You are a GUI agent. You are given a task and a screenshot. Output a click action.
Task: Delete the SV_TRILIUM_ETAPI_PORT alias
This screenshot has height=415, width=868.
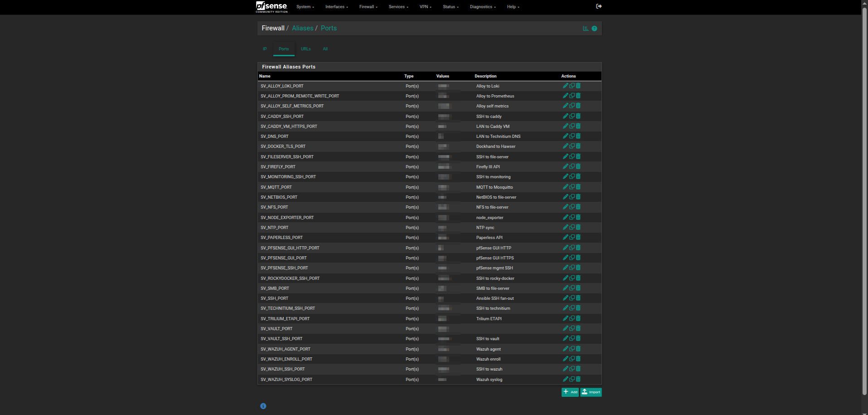click(578, 318)
